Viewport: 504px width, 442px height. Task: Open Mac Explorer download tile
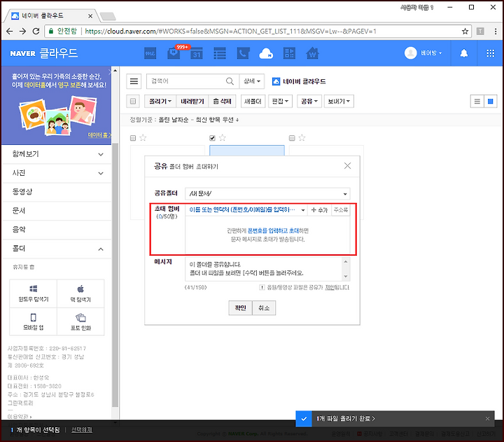click(x=80, y=293)
